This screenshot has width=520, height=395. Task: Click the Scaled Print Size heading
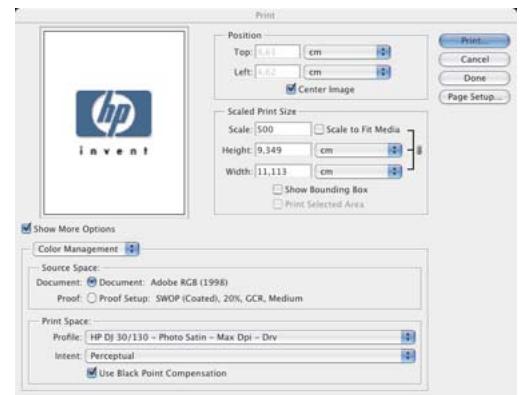pos(262,111)
